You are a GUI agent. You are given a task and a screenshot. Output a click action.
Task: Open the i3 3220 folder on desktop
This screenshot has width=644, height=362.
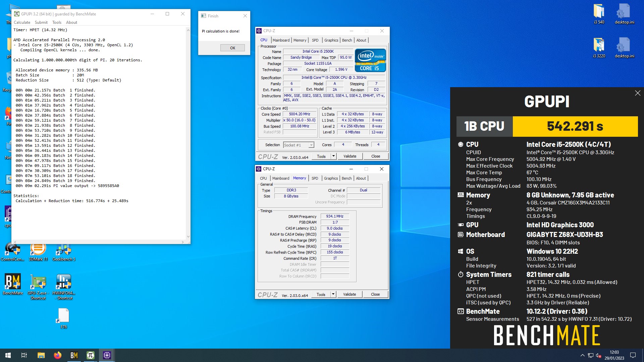(599, 48)
